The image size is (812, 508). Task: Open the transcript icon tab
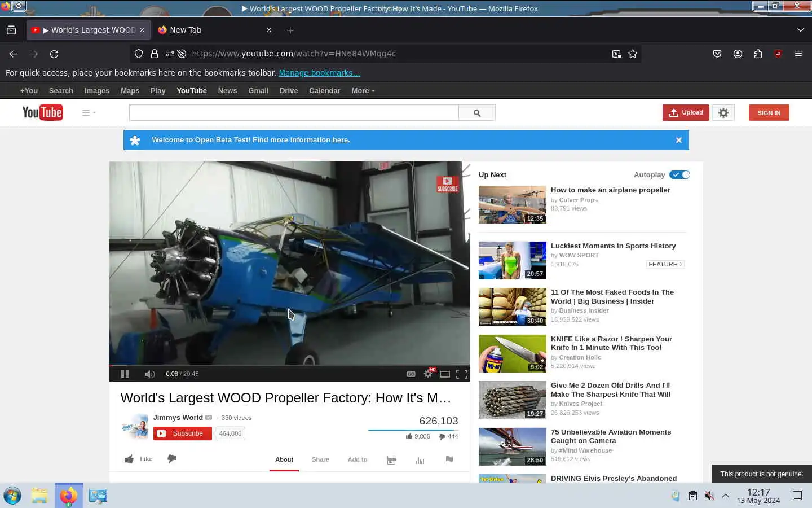(x=391, y=460)
